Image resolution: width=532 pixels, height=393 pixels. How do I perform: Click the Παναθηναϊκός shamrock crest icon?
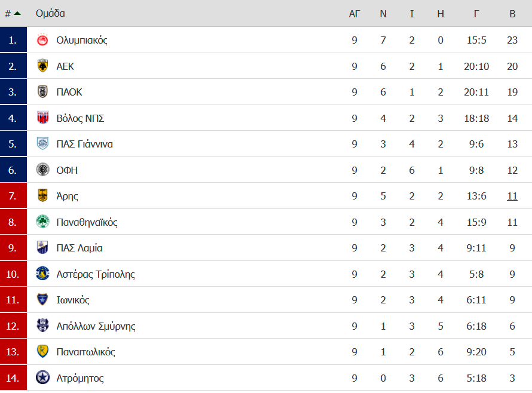(42, 222)
